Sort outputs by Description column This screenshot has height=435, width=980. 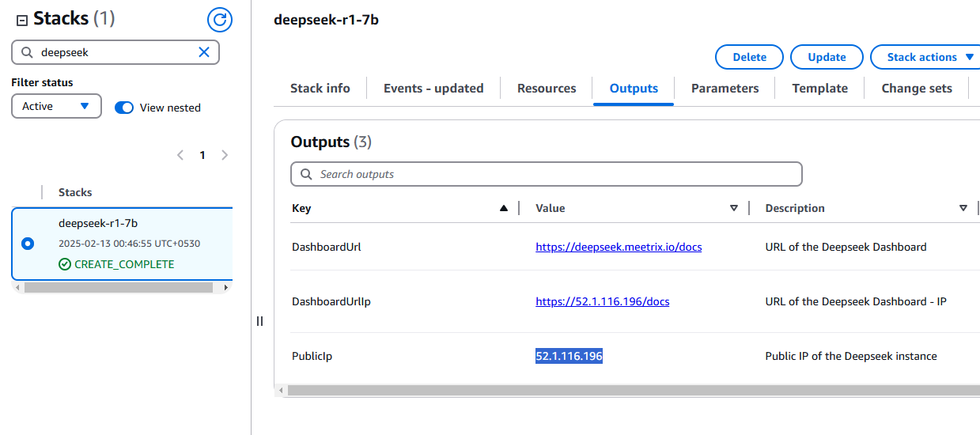(x=963, y=209)
